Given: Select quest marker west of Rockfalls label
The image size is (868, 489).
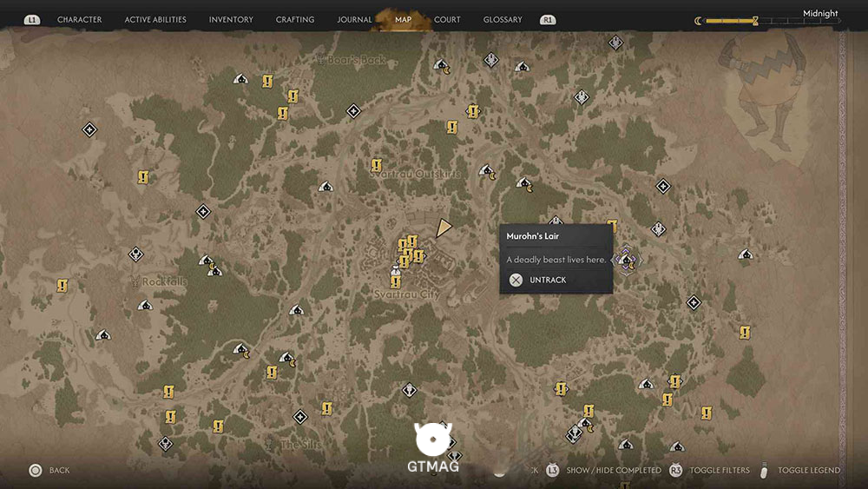Looking at the screenshot, I should [62, 285].
